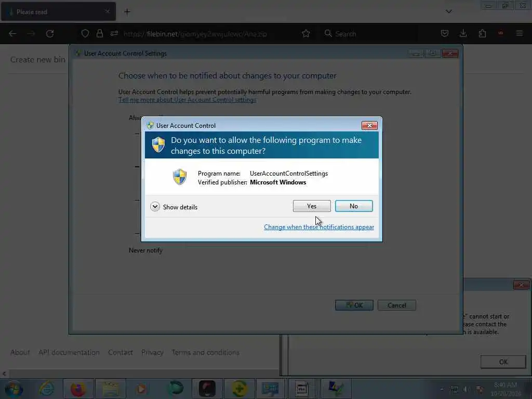Open the black and red app taskbar icon

[x=207, y=389]
